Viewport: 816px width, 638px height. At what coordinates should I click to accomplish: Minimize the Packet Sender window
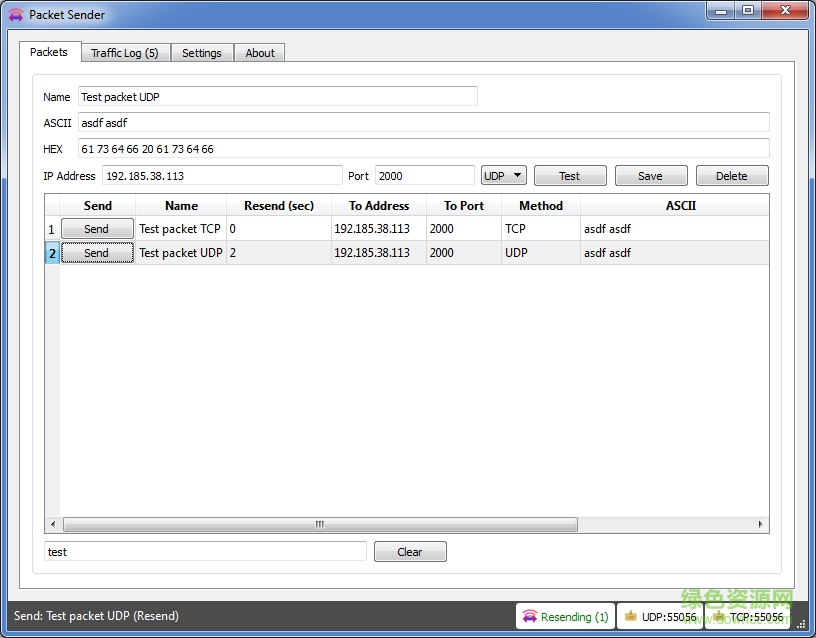coord(721,11)
